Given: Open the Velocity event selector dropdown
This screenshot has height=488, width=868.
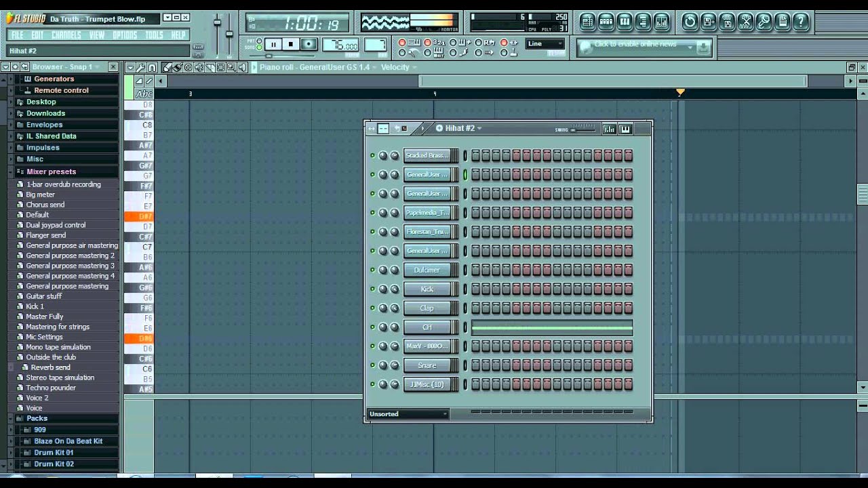Looking at the screenshot, I should [x=398, y=67].
